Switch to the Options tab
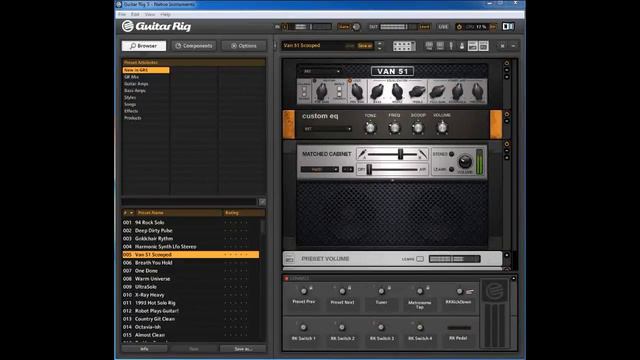 pyautogui.click(x=244, y=46)
